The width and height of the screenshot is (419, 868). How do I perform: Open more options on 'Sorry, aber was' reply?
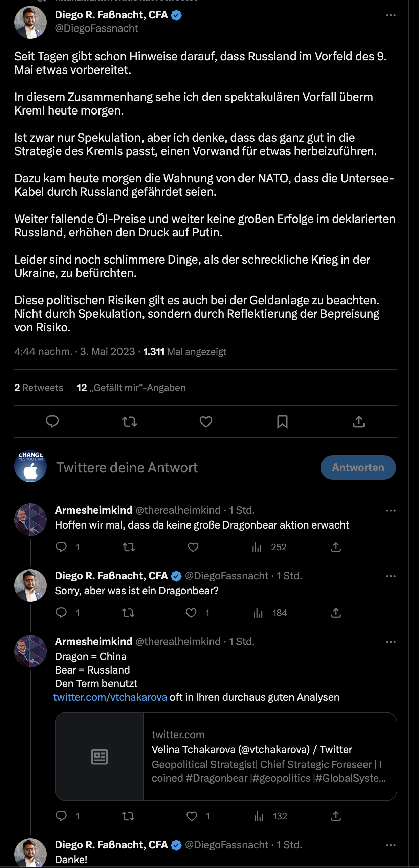click(391, 576)
